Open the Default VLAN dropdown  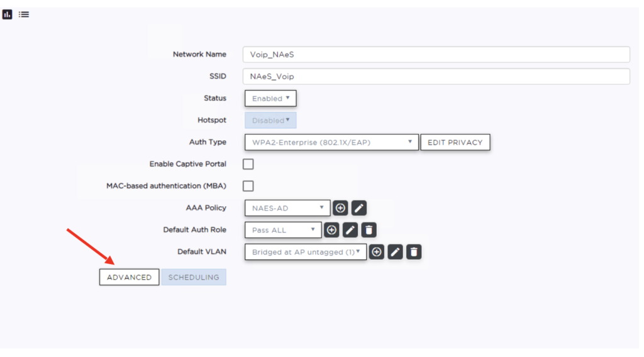pos(306,252)
